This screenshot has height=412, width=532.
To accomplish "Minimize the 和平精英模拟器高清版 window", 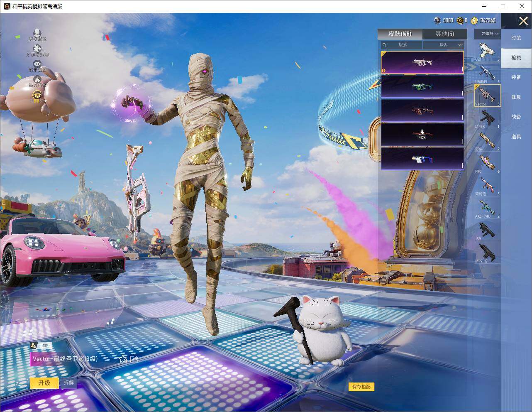I will pyautogui.click(x=484, y=6).
